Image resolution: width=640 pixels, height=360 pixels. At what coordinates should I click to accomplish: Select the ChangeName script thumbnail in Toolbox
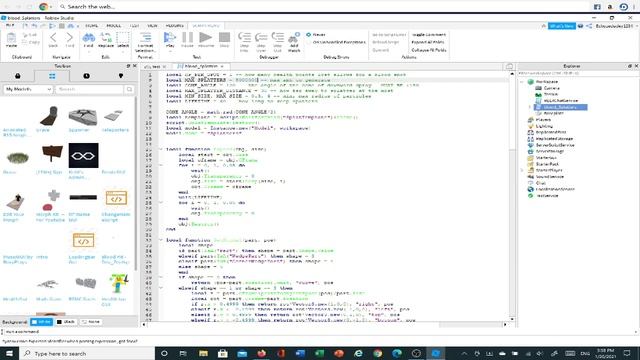(116, 199)
